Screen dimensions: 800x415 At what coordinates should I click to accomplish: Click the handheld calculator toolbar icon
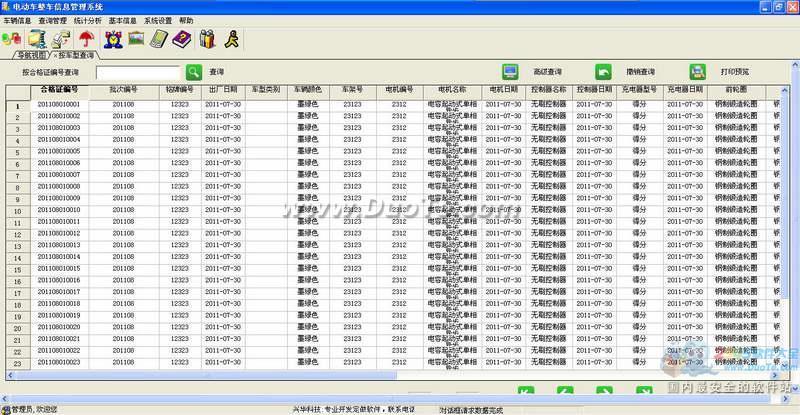pyautogui.click(x=159, y=39)
